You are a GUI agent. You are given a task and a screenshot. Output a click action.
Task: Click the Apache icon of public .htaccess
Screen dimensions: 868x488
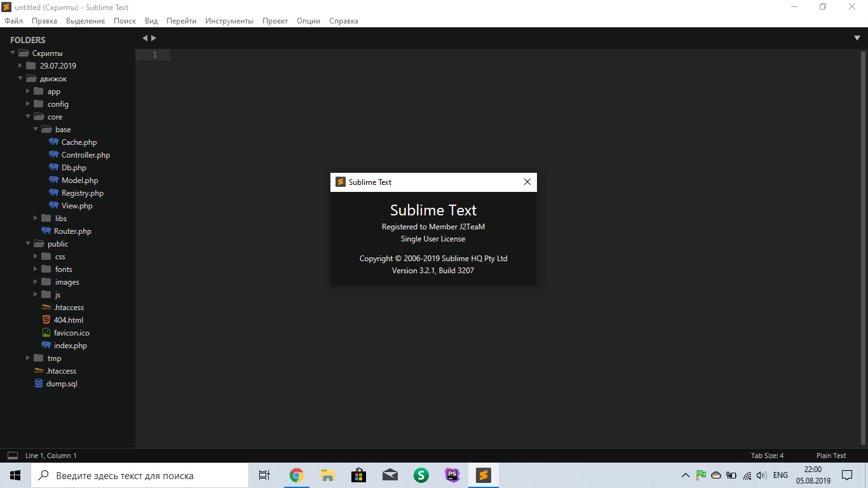point(46,308)
